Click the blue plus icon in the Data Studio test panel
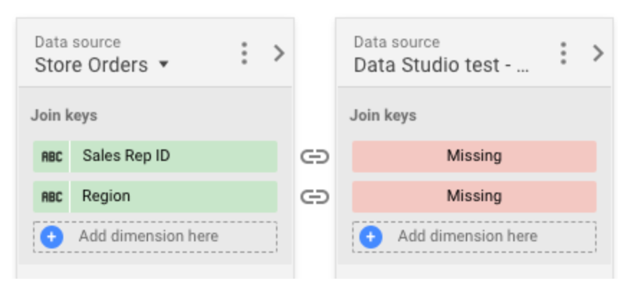The width and height of the screenshot is (644, 306). [370, 236]
